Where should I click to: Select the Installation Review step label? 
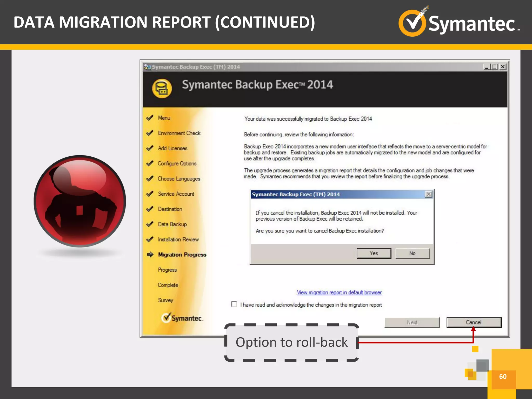pos(178,240)
